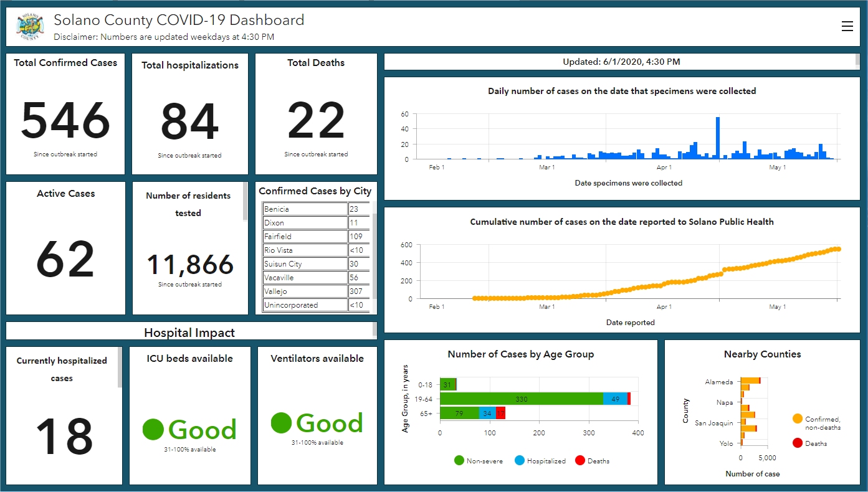Click the green ICU beds status circle

coord(153,429)
